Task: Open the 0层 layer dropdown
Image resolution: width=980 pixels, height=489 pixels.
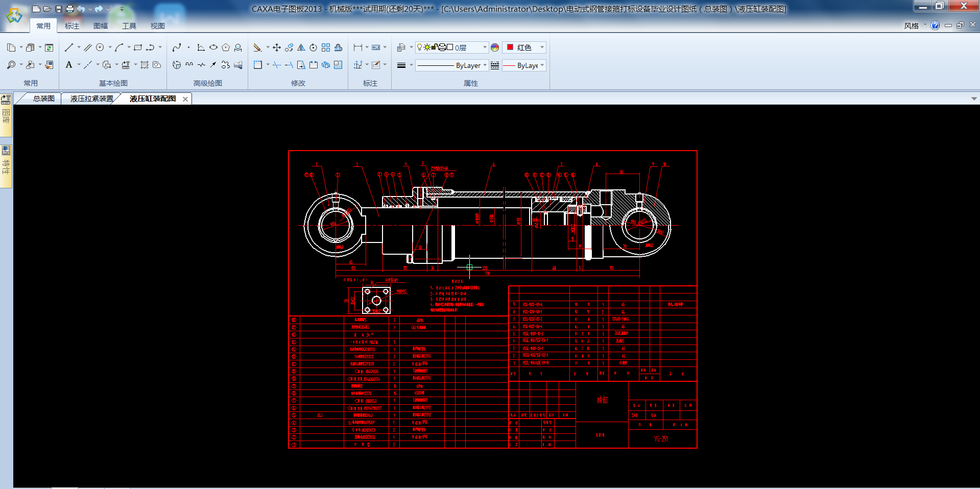Action: (x=485, y=47)
